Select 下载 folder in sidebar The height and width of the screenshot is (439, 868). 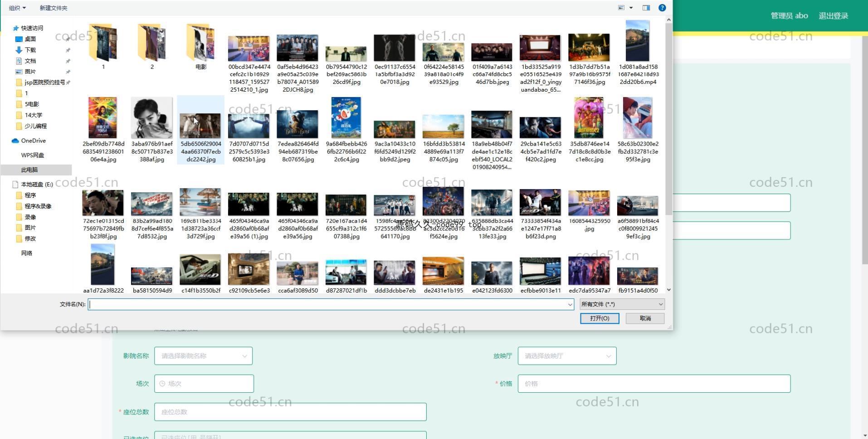[x=30, y=50]
